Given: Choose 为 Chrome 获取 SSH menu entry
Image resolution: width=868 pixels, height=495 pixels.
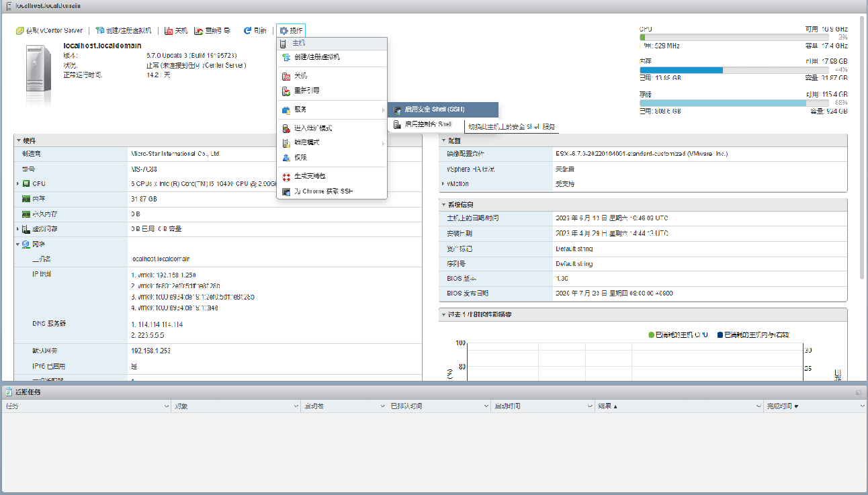Looking at the screenshot, I should (332, 191).
